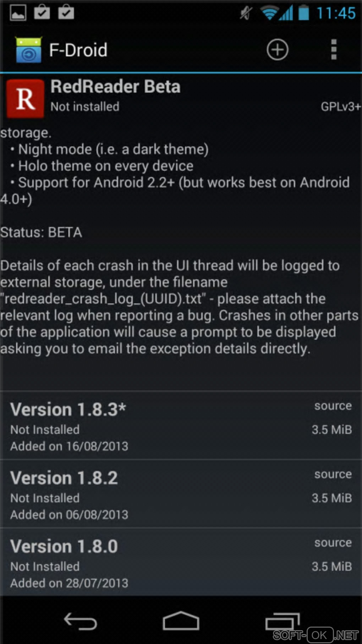Tap the F-Droid app logo icon
Image resolution: width=362 pixels, height=644 pixels.
(29, 50)
